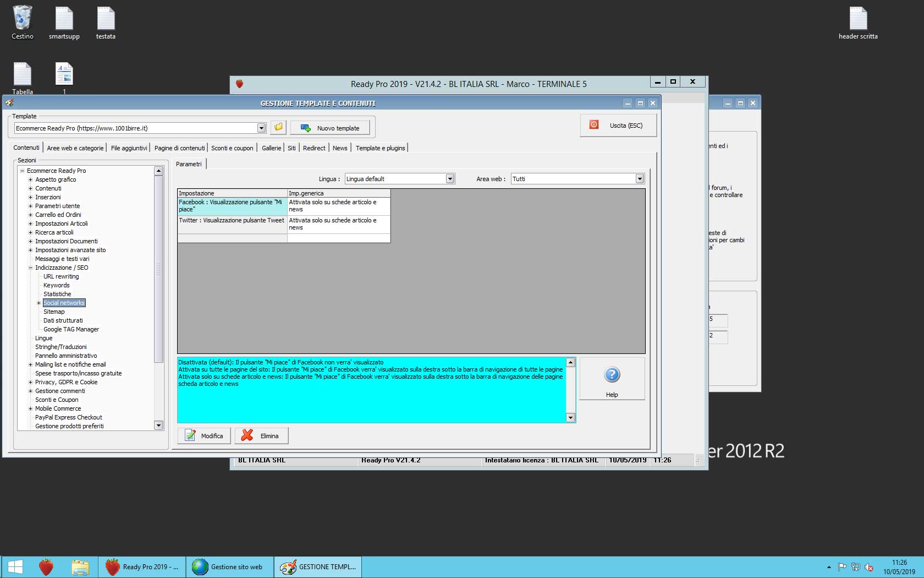This screenshot has height=578, width=924.
Task: Click the Uscita (ESC) button
Action: [618, 126]
